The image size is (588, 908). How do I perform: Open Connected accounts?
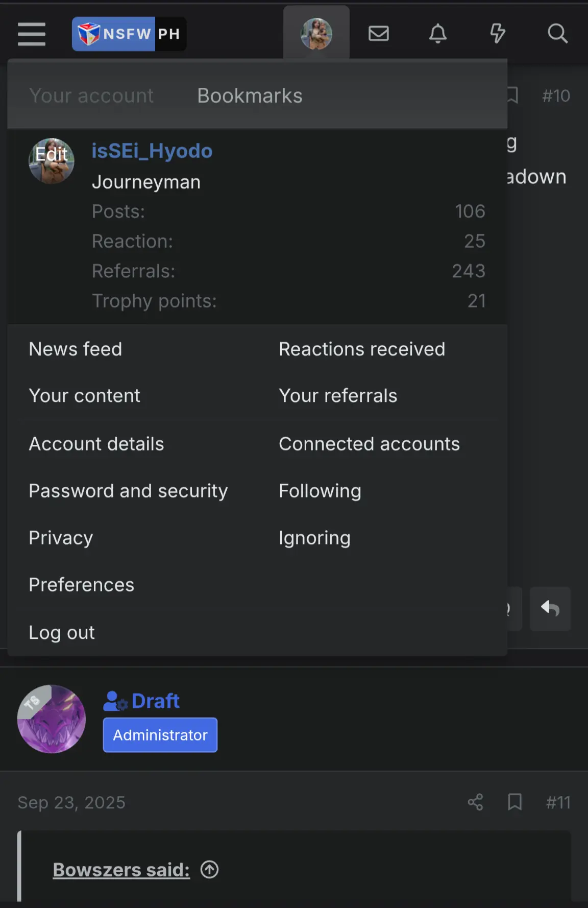coord(370,444)
